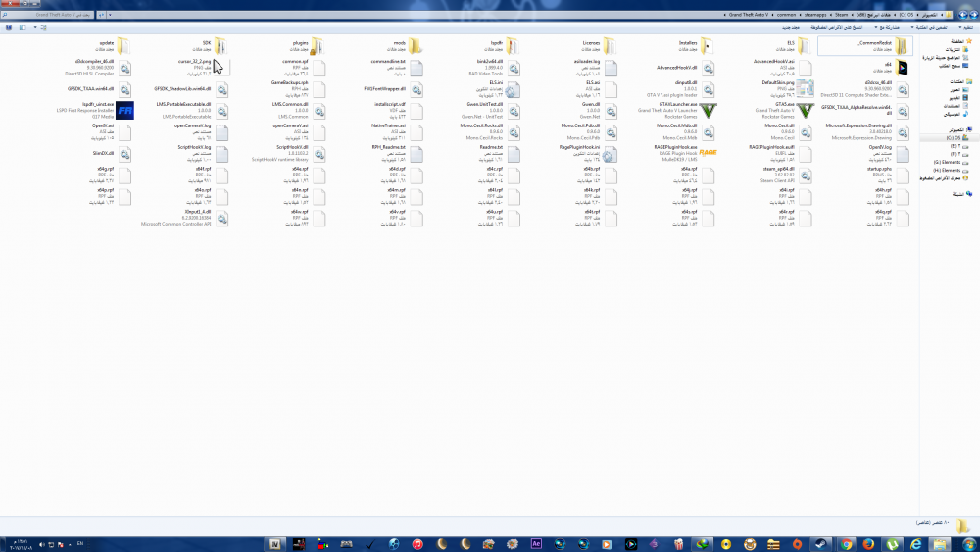Click the steamapps breadcrumb in address bar
The width and height of the screenshot is (980, 552).
coord(815,15)
